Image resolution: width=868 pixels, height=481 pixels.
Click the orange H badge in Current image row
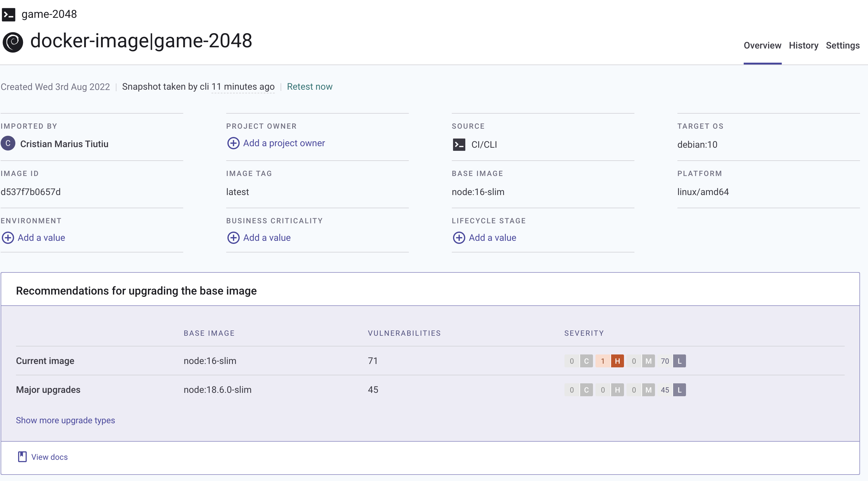[x=617, y=361]
